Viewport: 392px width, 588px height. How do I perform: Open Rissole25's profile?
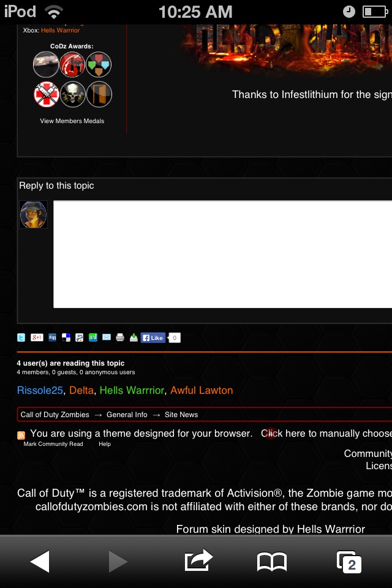pyautogui.click(x=40, y=390)
